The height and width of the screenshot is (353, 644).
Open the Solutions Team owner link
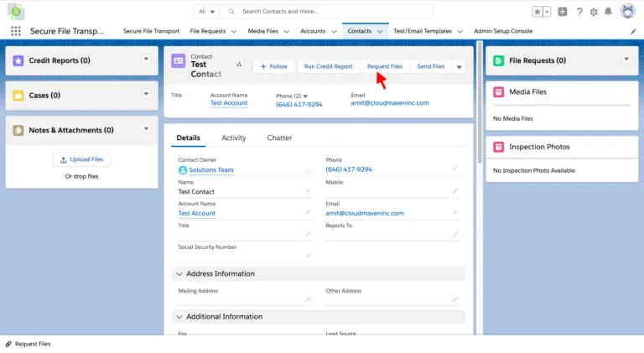(x=211, y=170)
